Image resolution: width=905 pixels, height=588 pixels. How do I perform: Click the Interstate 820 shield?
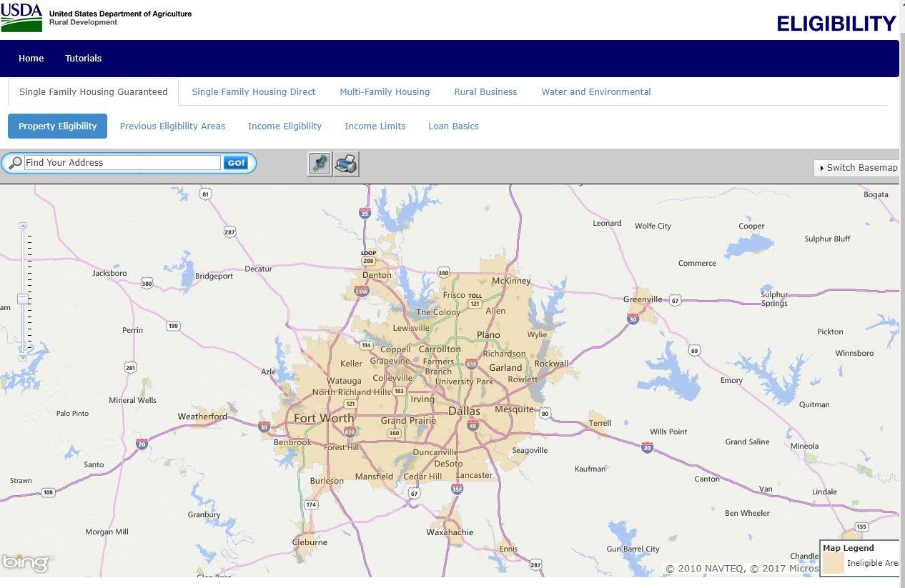(350, 432)
